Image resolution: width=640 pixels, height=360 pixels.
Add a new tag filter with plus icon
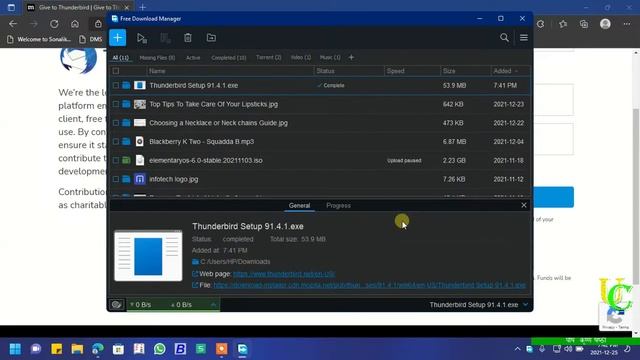tap(351, 58)
